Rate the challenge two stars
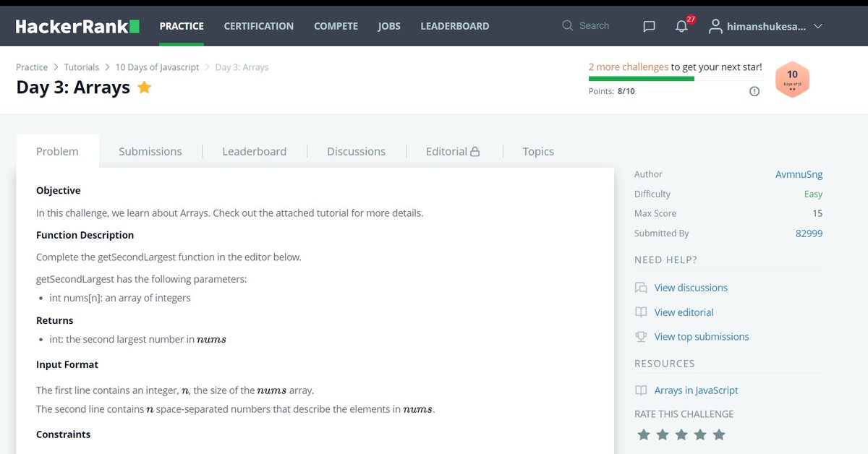Screen dimensions: 868x454 coord(663,434)
